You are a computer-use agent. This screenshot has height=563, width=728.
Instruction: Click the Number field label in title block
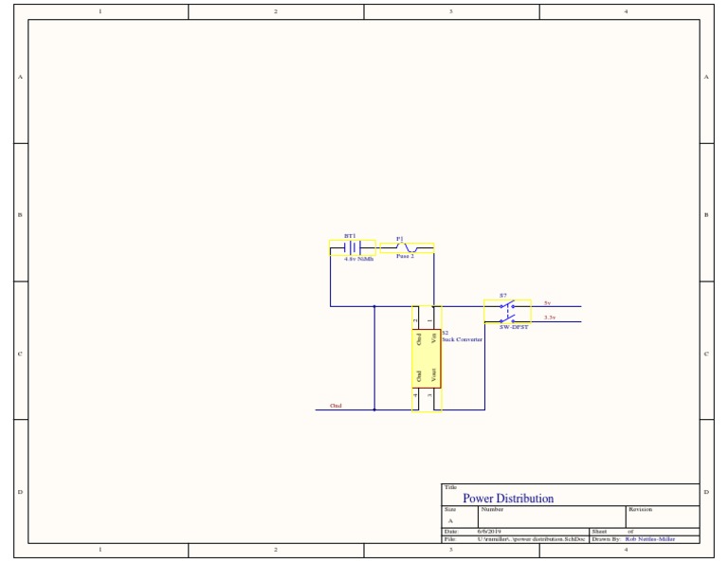[x=492, y=509]
